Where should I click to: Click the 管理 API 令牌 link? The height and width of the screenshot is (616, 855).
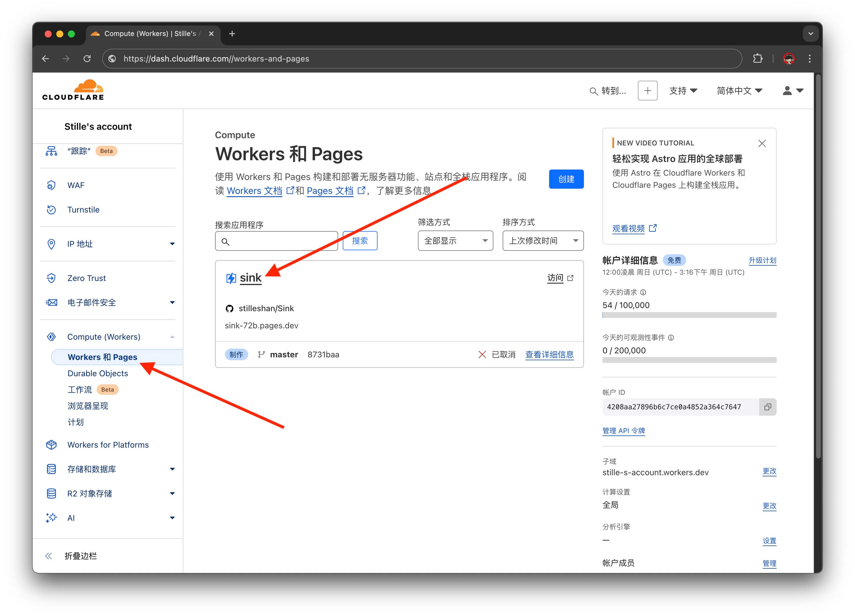pyautogui.click(x=623, y=431)
